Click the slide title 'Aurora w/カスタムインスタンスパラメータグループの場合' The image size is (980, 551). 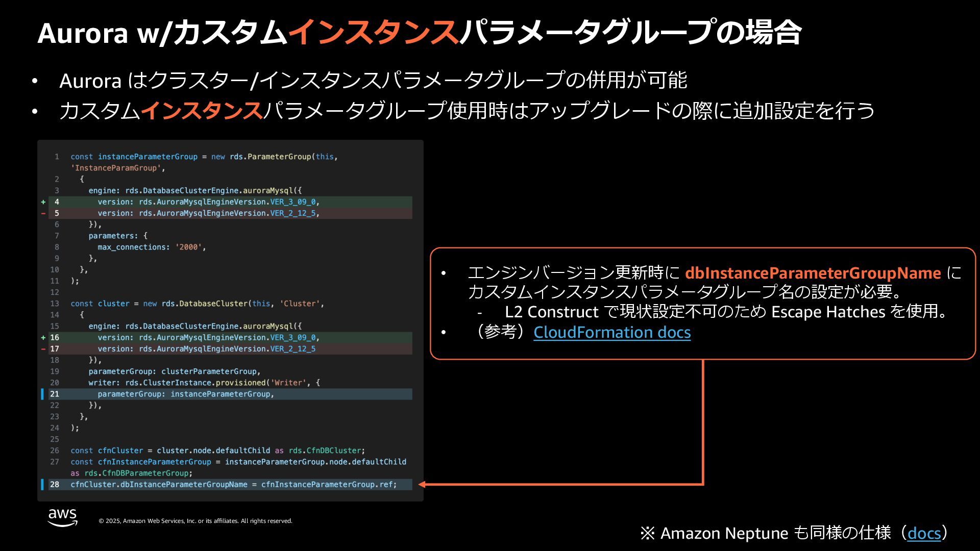click(x=419, y=32)
